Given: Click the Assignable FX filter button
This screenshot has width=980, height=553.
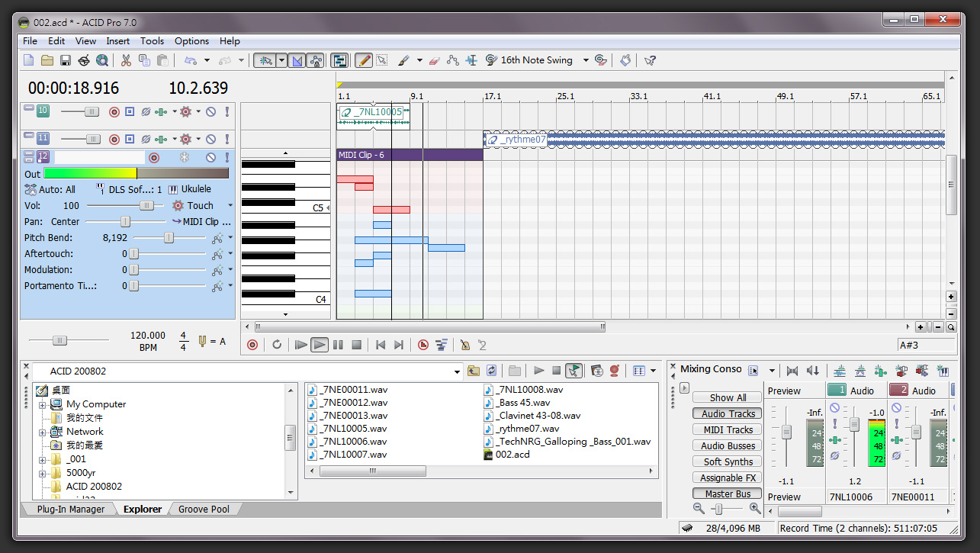Looking at the screenshot, I should point(728,477).
